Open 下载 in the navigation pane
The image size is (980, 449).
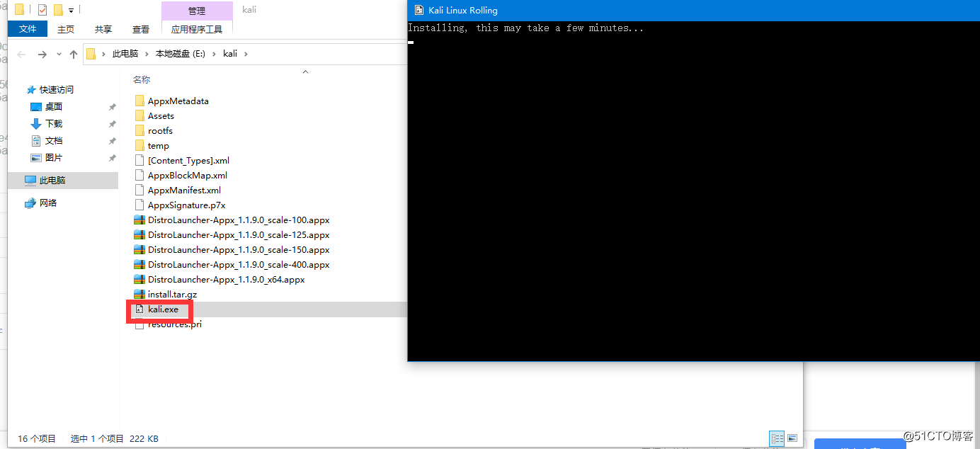pyautogui.click(x=54, y=123)
